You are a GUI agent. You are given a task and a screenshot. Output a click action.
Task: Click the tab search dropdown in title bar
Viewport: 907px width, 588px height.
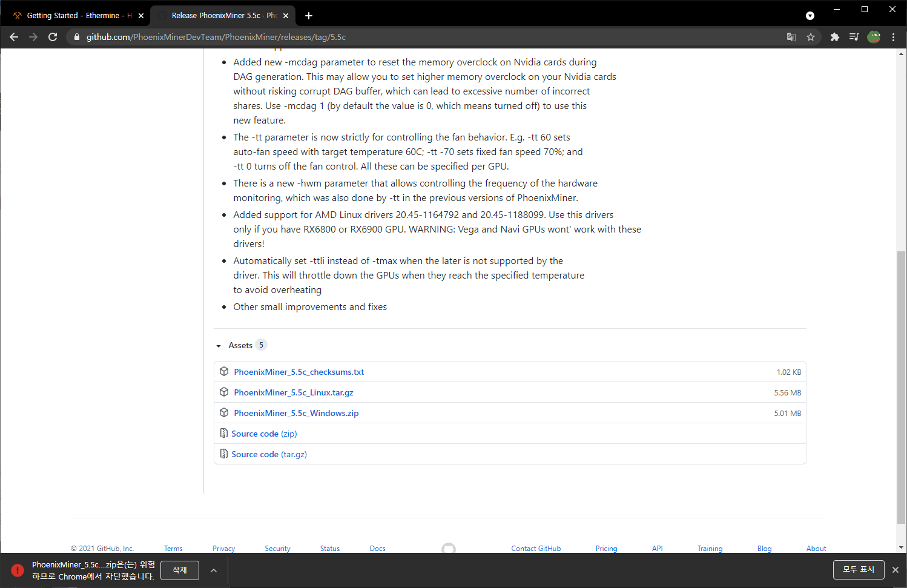[x=810, y=16]
